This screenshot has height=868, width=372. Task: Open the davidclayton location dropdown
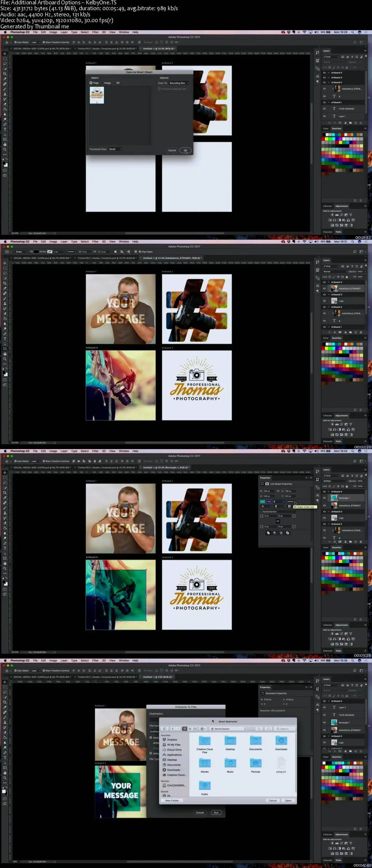pos(228,728)
